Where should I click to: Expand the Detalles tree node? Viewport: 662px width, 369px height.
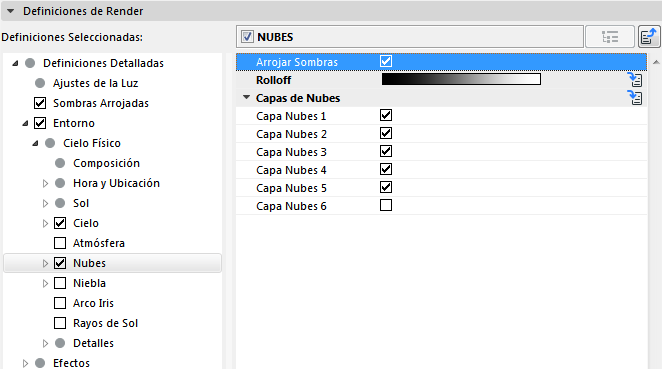(45, 343)
